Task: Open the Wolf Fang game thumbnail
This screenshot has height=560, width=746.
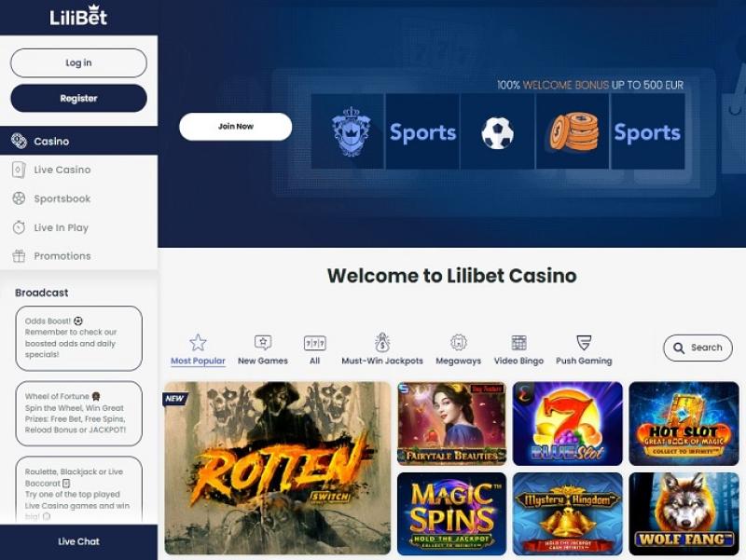Action: click(684, 513)
